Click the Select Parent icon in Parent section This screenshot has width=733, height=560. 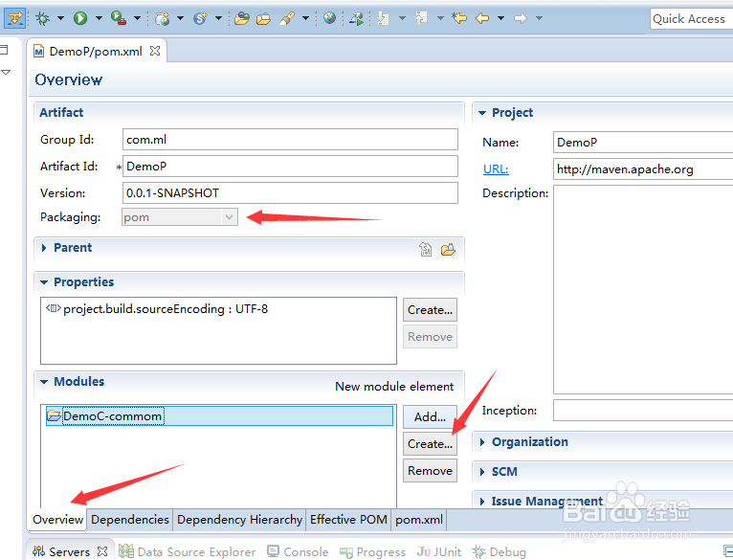[x=426, y=249]
